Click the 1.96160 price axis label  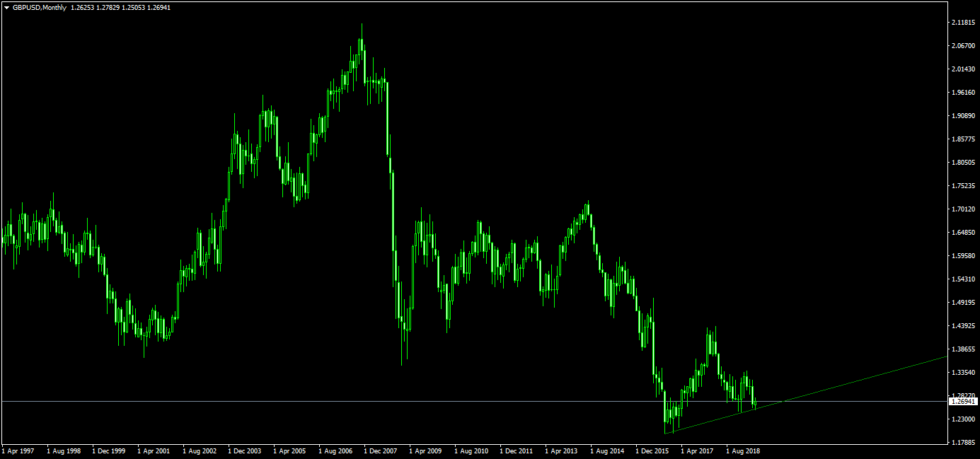pos(963,93)
